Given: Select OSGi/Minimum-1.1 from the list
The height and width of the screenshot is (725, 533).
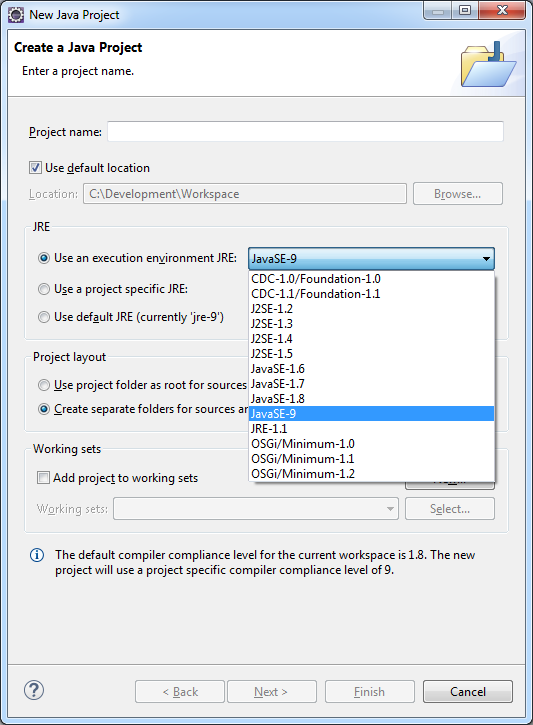Looking at the screenshot, I should pyautogui.click(x=371, y=459).
